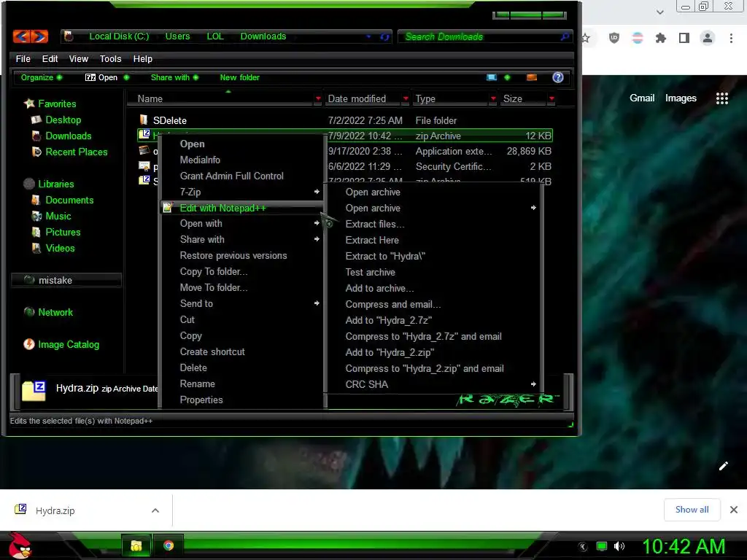
Task: Click the New folder button
Action: 239,77
